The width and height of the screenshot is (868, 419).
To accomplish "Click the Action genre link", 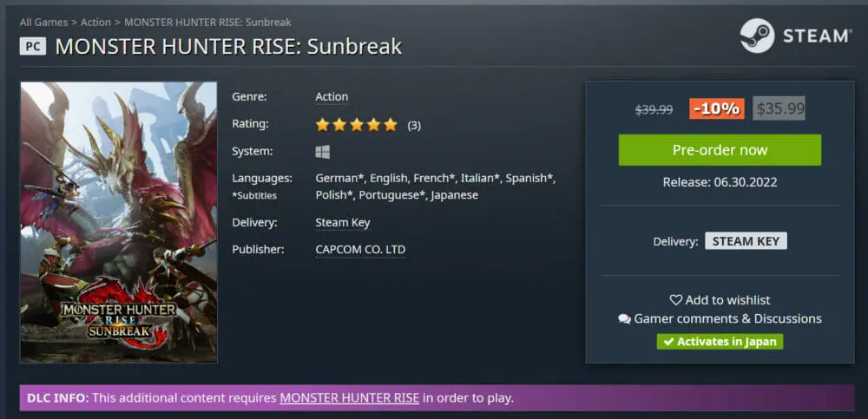I will point(332,97).
